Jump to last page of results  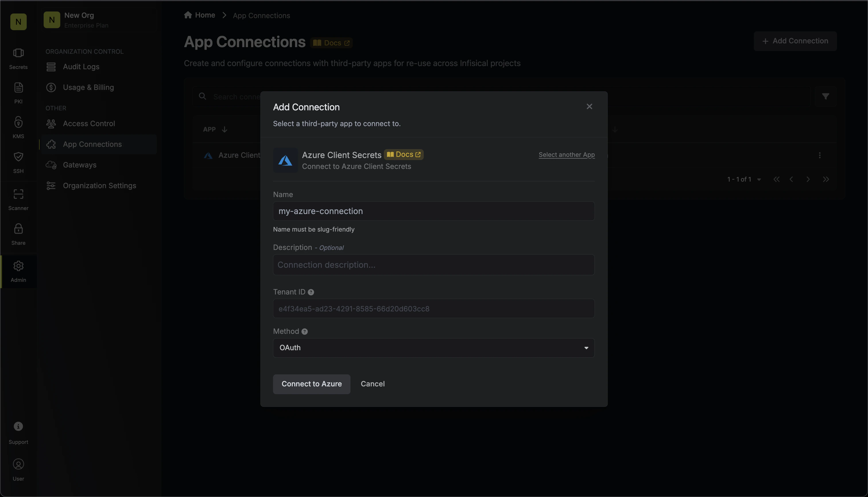(826, 180)
